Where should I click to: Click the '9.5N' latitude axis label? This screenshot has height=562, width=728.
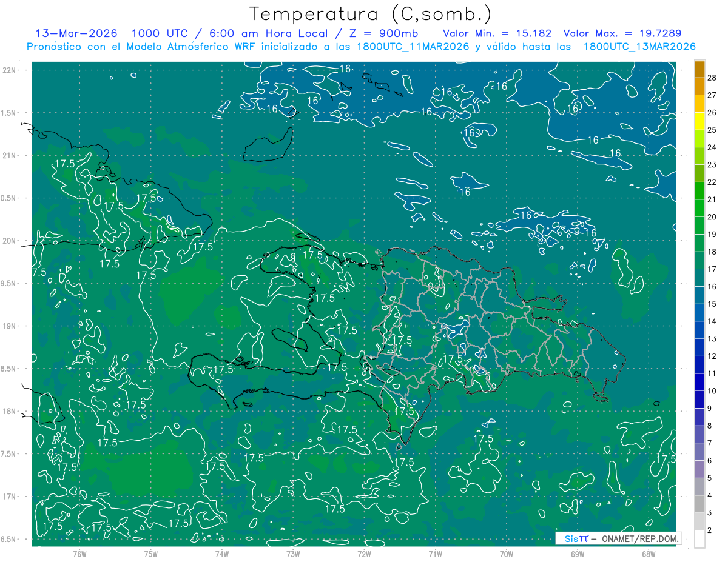(x=9, y=283)
